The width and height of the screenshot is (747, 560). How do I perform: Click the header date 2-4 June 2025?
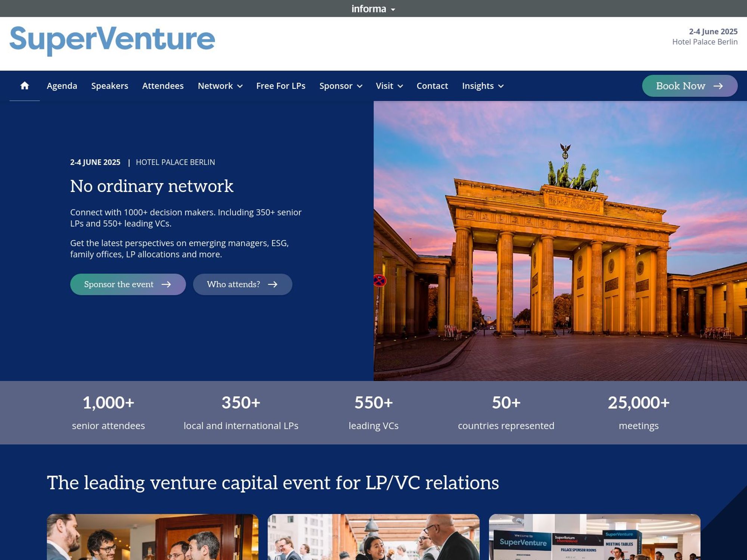[713, 31]
